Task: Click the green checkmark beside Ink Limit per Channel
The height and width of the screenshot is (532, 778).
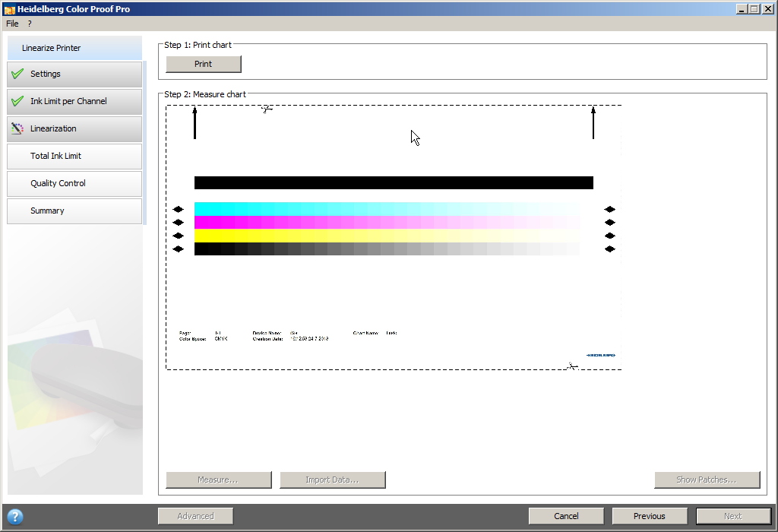Action: click(x=17, y=101)
